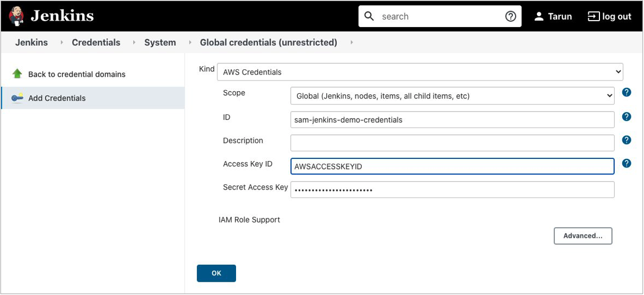Screen dimensions: 644x295
Task: Select Back to credential domains
Action: (77, 74)
